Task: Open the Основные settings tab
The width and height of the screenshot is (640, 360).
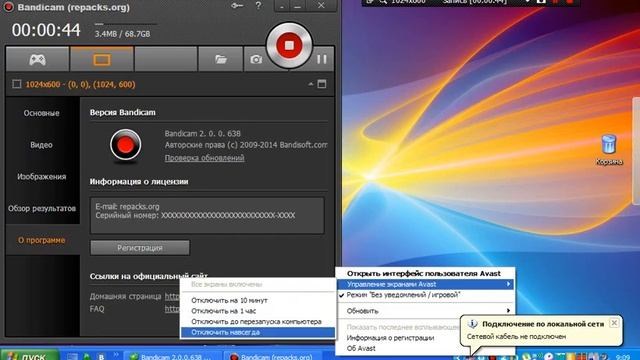Action: tap(41, 113)
